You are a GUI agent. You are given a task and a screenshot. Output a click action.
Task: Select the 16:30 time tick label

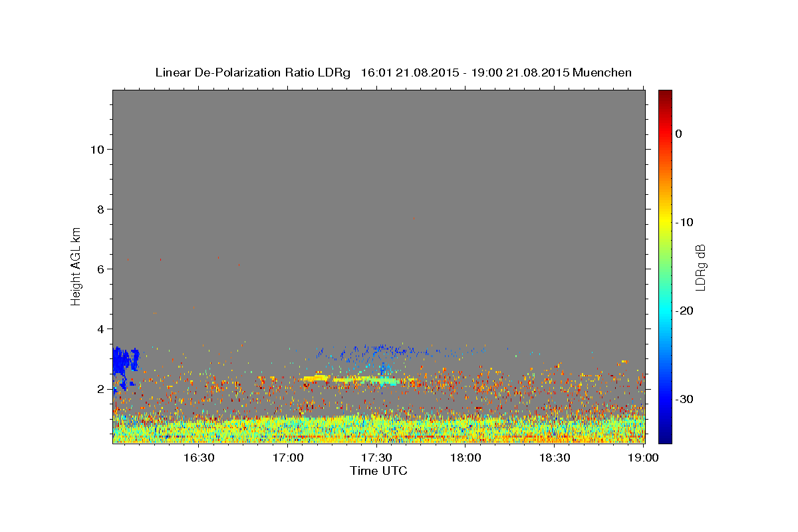click(x=199, y=458)
